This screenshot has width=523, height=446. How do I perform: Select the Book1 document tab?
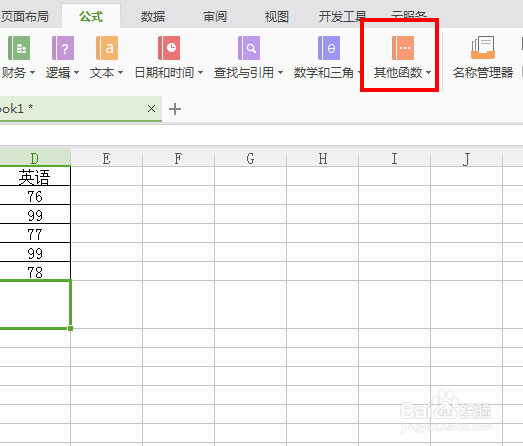pyautogui.click(x=81, y=109)
